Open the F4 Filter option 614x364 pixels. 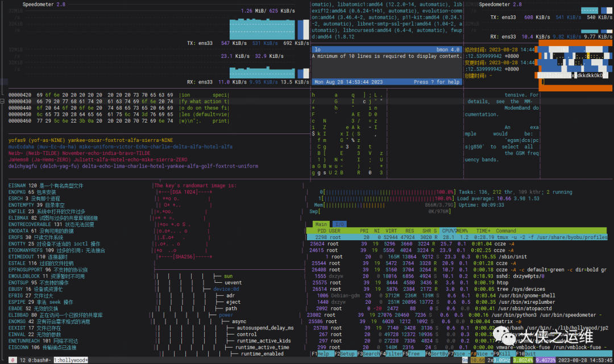[x=391, y=353]
